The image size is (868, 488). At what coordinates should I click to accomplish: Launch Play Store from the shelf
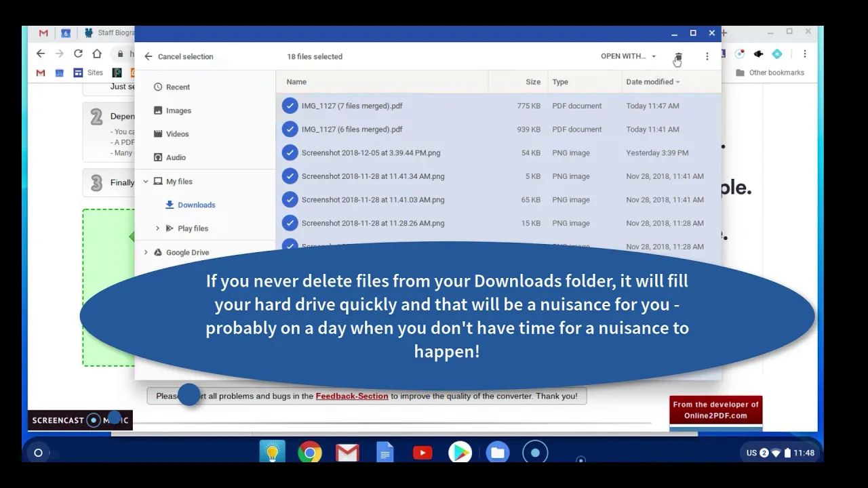(x=460, y=452)
